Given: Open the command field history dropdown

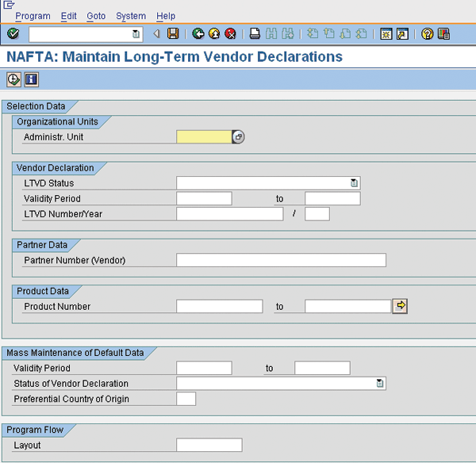Looking at the screenshot, I should tap(136, 34).
